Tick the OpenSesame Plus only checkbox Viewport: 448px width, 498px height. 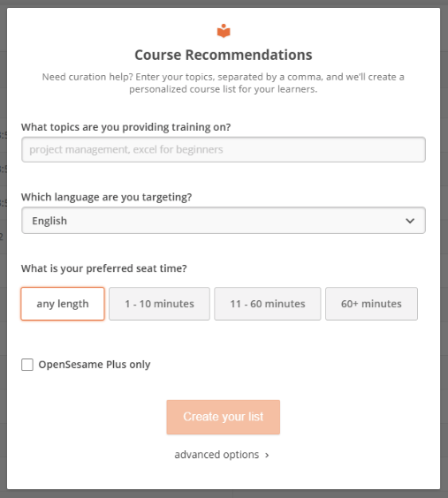pyautogui.click(x=27, y=365)
